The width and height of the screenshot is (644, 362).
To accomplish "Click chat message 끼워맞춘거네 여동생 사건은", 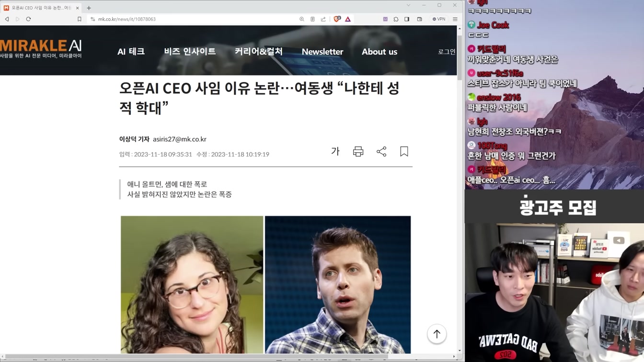I will pos(513,59).
